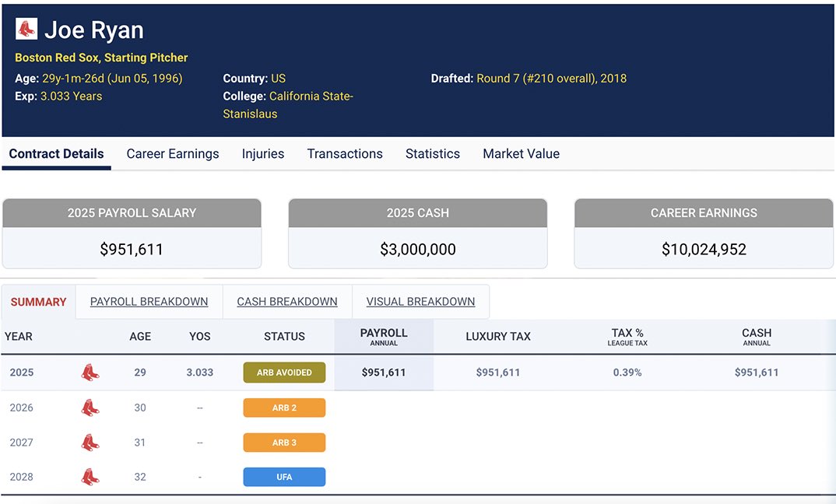Click the Red Sox logo in the 2028 row

[x=90, y=477]
